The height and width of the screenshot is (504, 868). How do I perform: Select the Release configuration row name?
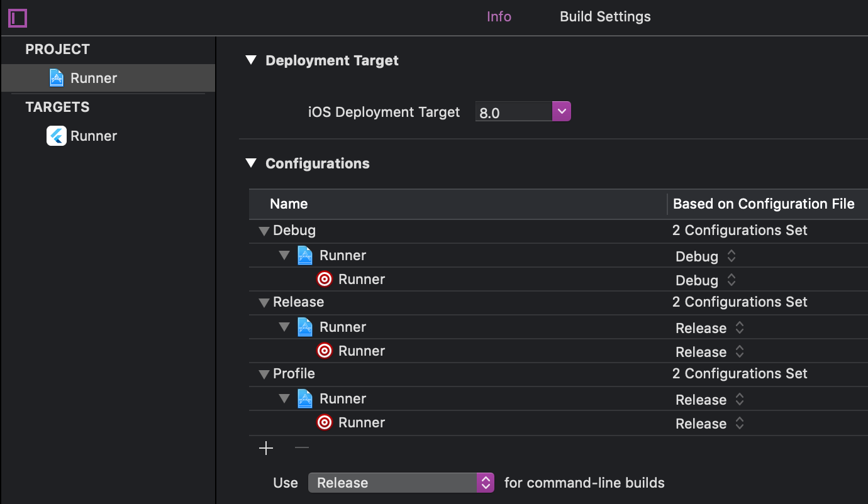tap(298, 302)
